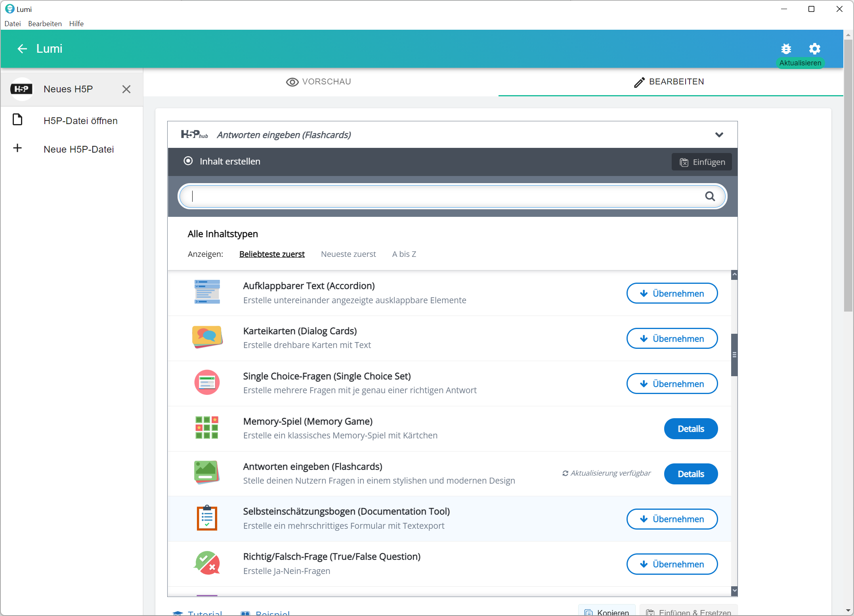The height and width of the screenshot is (616, 854).
Task: Click the Dialog Cards content icon
Action: [x=207, y=337]
